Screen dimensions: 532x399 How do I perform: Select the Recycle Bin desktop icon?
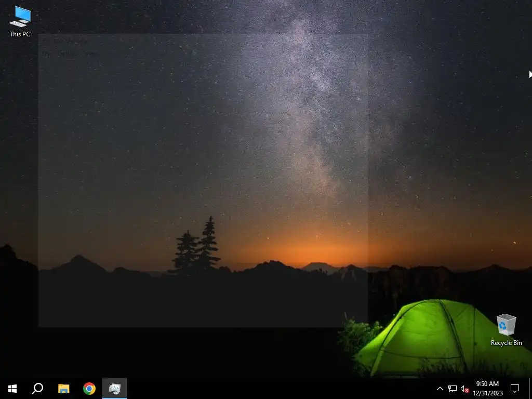coord(506,330)
